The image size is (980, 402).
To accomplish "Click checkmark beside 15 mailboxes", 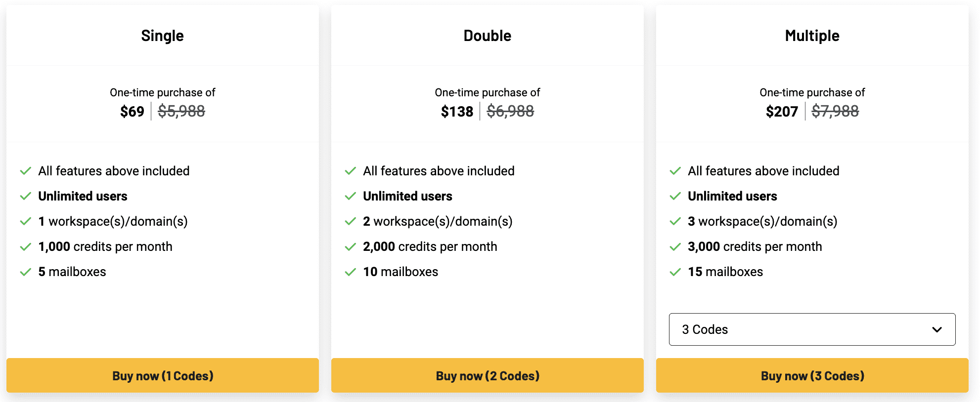I will click(675, 272).
